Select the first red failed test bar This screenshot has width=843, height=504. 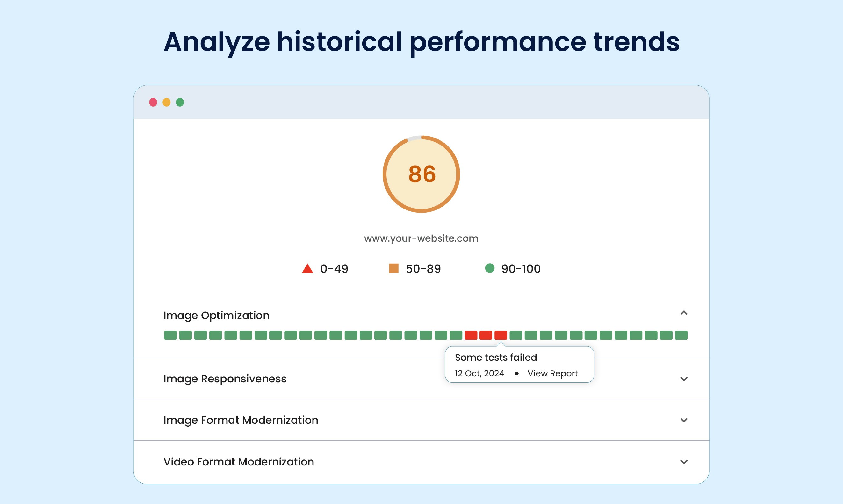471,335
